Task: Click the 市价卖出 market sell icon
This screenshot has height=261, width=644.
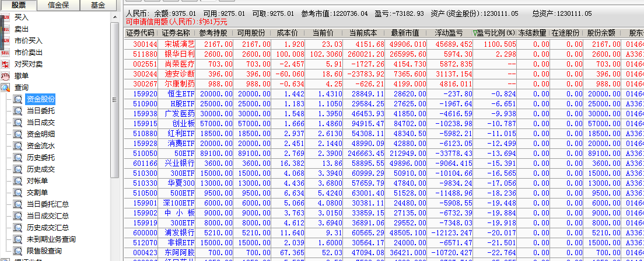Action: coord(5,53)
